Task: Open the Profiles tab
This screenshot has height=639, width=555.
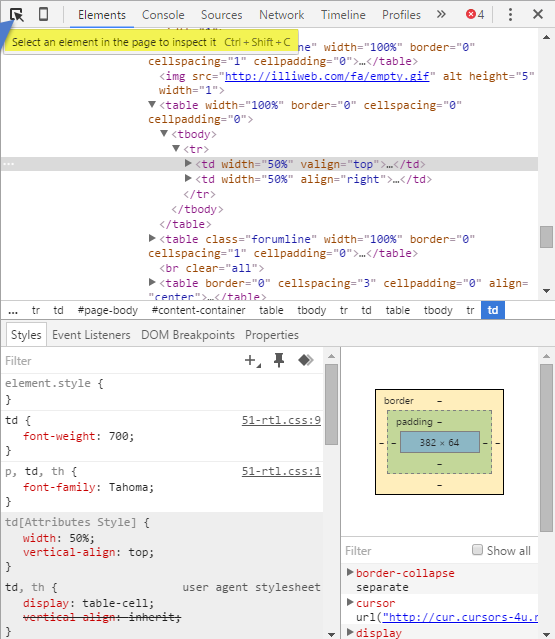Action: click(401, 15)
